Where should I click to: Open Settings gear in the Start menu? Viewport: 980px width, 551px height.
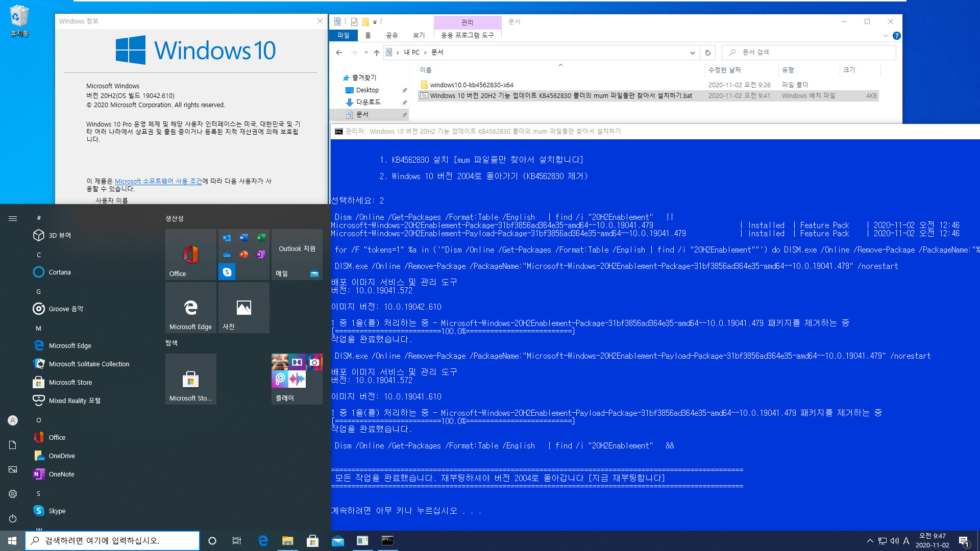[13, 494]
